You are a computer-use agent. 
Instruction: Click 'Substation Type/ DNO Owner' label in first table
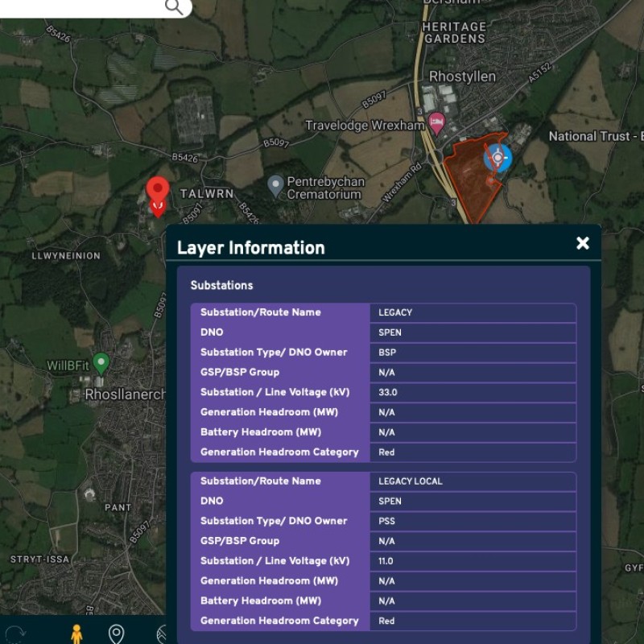point(274,352)
